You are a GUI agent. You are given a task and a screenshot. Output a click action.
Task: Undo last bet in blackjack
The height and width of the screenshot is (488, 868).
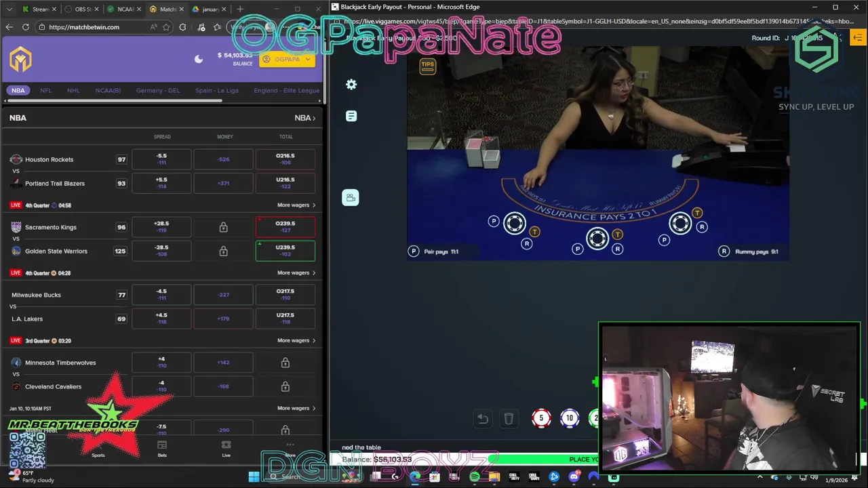tap(483, 419)
